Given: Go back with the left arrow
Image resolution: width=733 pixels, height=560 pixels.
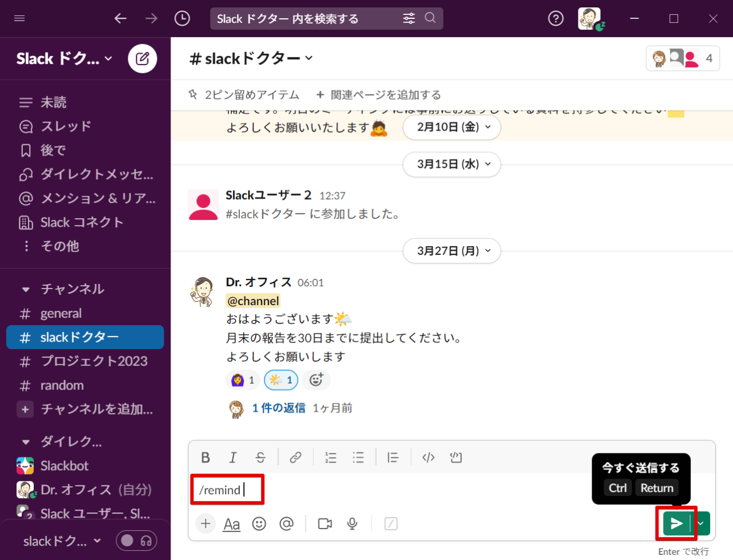Looking at the screenshot, I should 120,18.
